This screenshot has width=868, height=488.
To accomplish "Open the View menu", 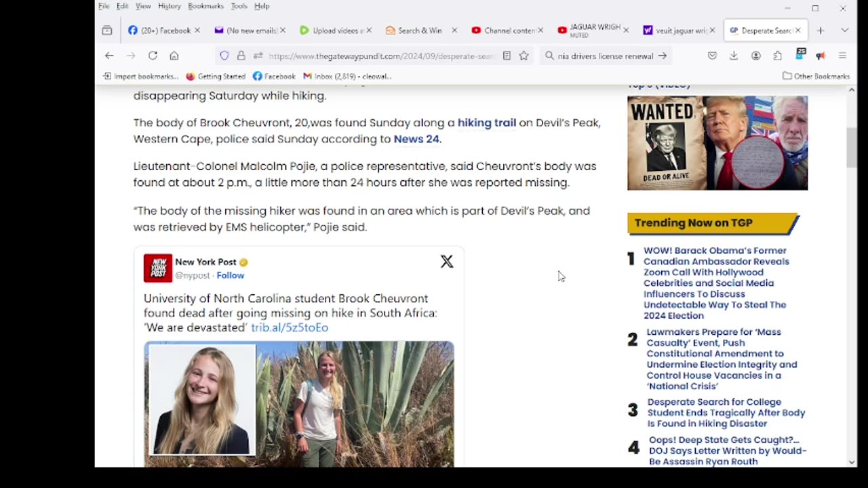I will tap(143, 6).
